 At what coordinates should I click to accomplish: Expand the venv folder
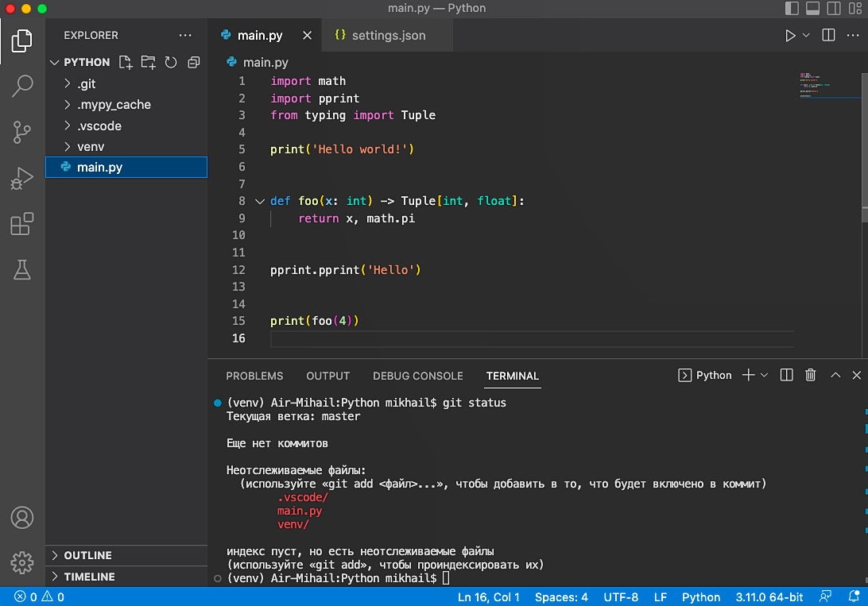coord(90,146)
